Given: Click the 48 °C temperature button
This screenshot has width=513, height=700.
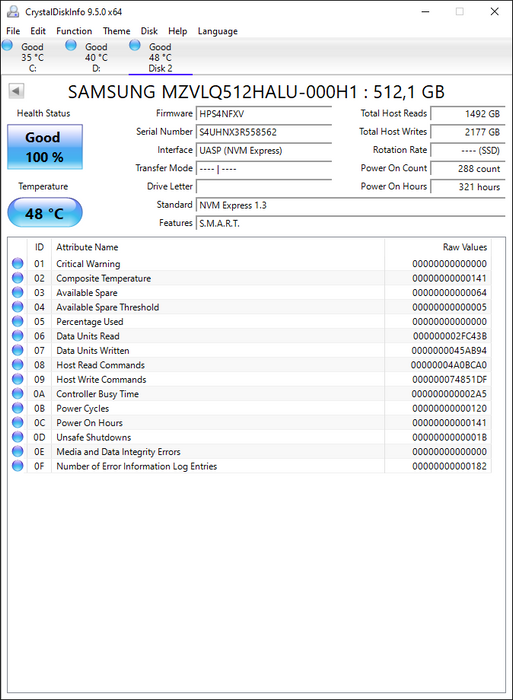Looking at the screenshot, I should (45, 213).
